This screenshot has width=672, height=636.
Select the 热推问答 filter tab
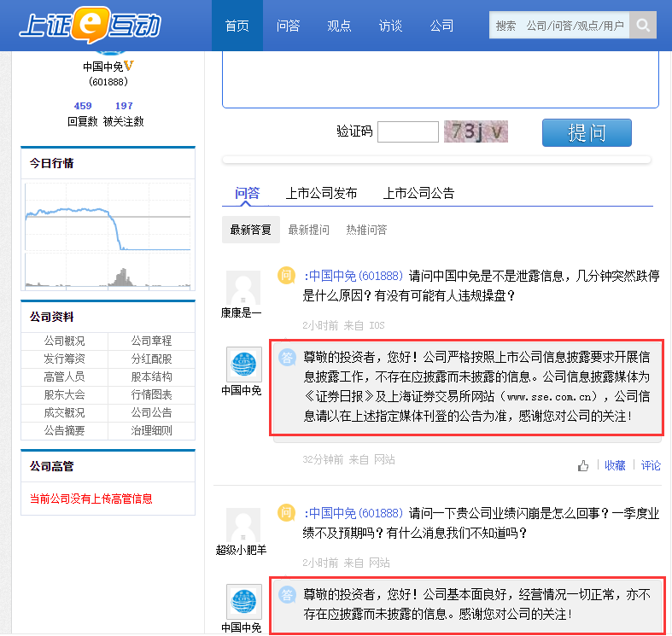(x=366, y=230)
